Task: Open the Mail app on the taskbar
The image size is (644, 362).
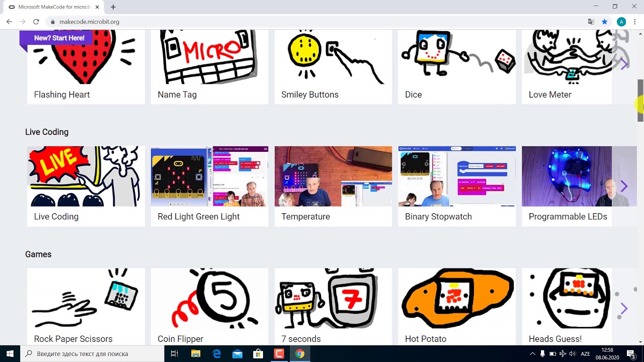Action: pyautogui.click(x=237, y=353)
